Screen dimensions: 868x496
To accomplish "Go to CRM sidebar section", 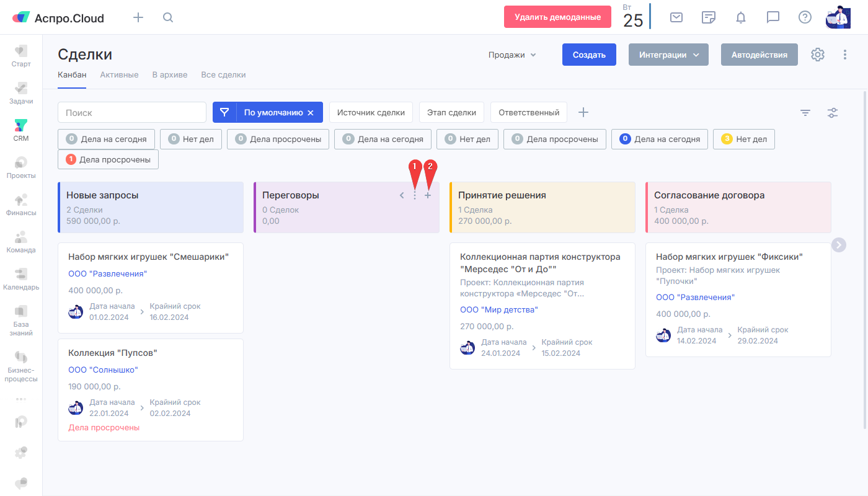I will 21,130.
